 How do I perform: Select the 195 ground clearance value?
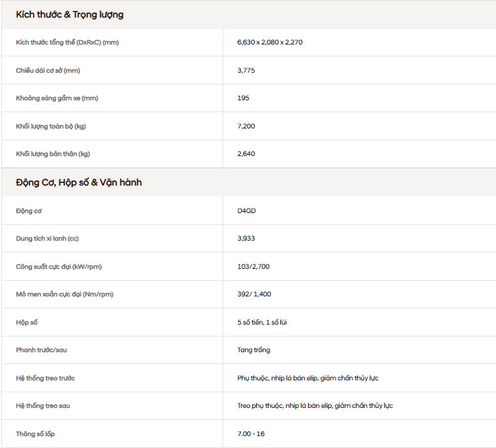[243, 98]
